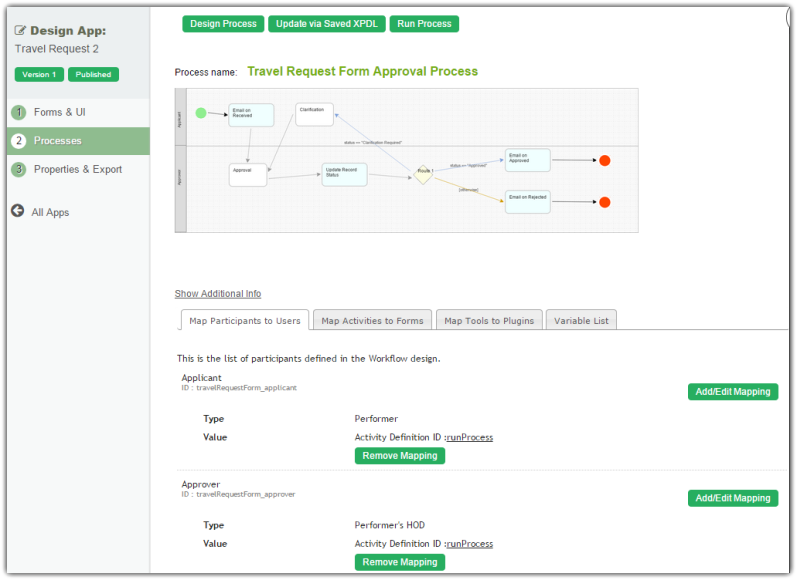Open the Map Tools to Plugins tab

(489, 320)
